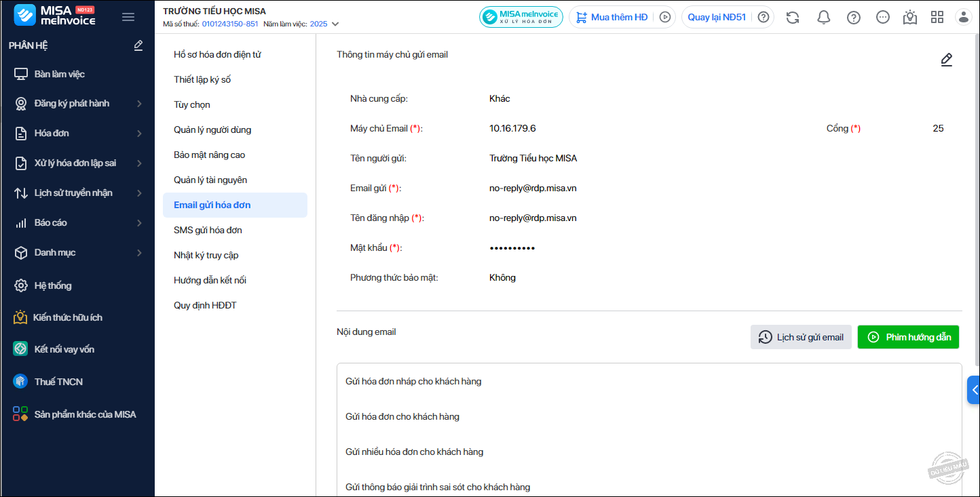This screenshot has width=980, height=497.
Task: Click tax code link 0101243150-851
Action: 230,24
